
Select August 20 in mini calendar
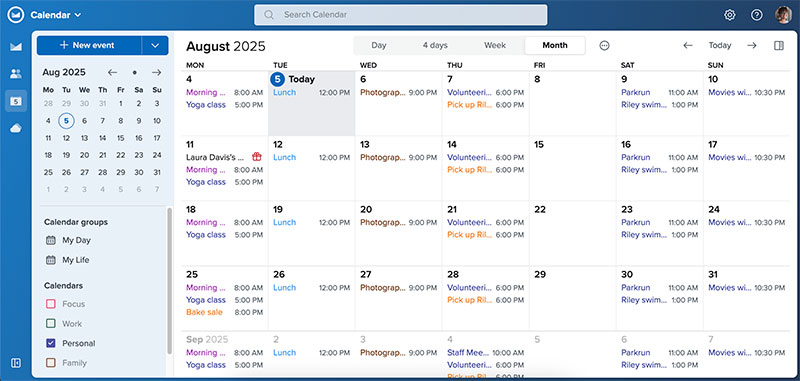[x=84, y=155]
